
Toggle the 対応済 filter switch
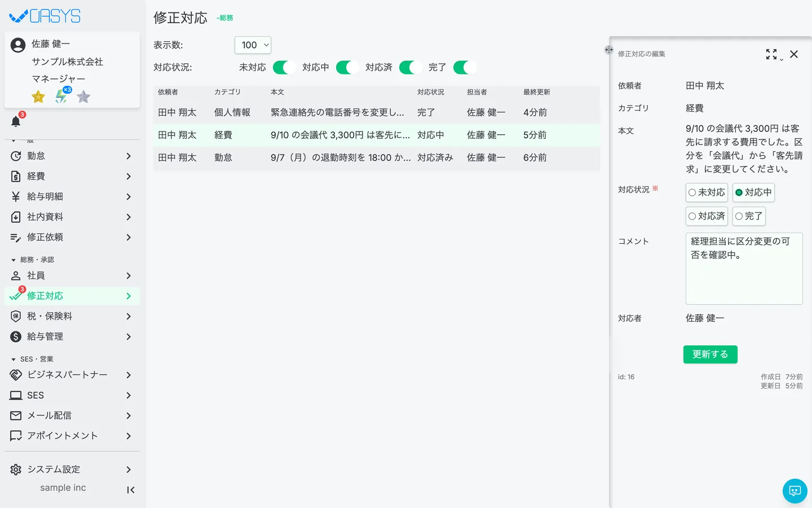(410, 67)
